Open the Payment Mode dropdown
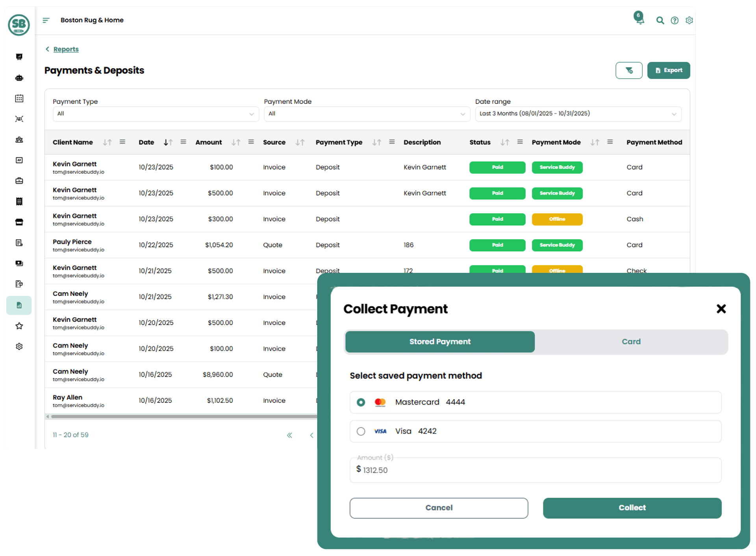Viewport: 756px width, 556px height. coord(367,114)
